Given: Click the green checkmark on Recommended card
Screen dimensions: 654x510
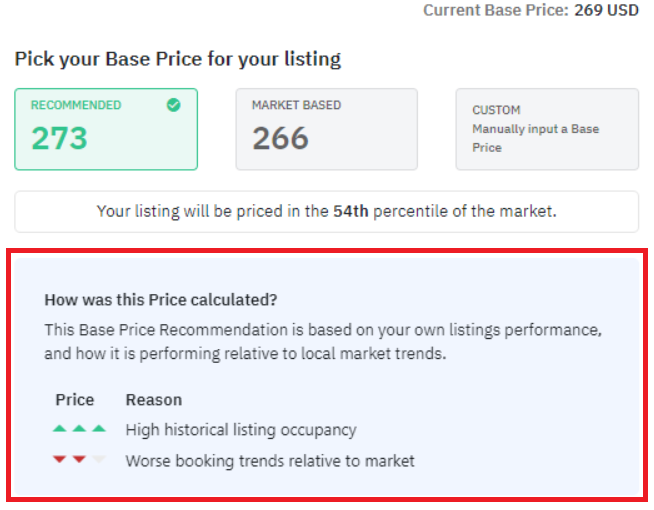Looking at the screenshot, I should (174, 105).
